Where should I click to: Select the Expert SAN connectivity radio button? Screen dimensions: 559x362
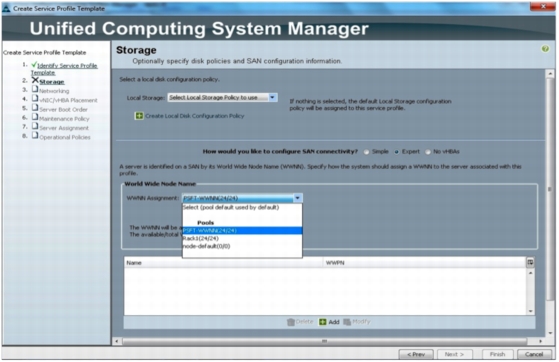396,152
